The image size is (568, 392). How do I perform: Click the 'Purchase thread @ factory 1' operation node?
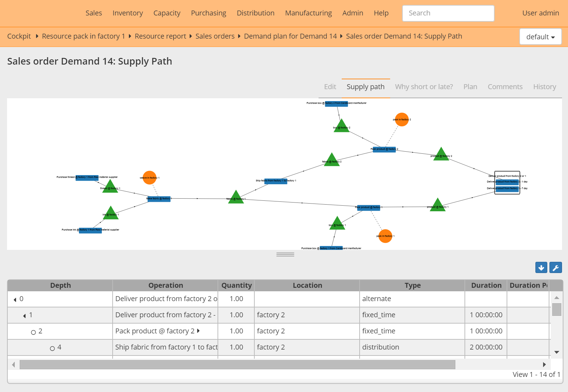click(x=87, y=177)
